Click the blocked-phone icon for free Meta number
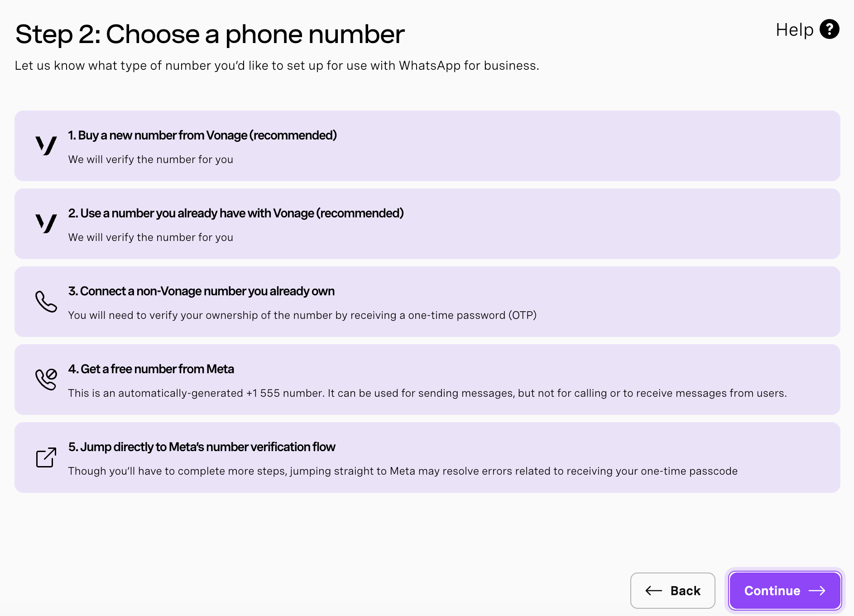 tap(46, 380)
